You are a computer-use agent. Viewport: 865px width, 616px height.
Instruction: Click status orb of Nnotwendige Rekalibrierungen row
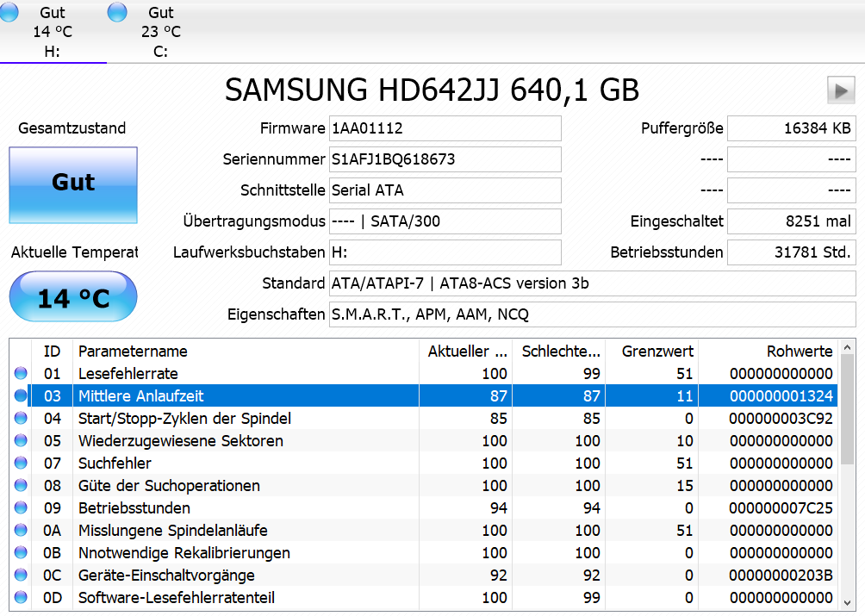[21, 552]
